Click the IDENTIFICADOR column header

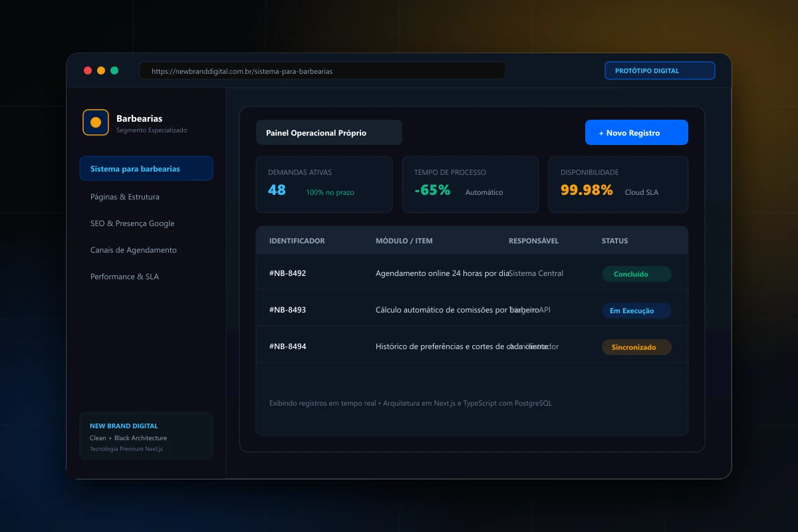297,241
